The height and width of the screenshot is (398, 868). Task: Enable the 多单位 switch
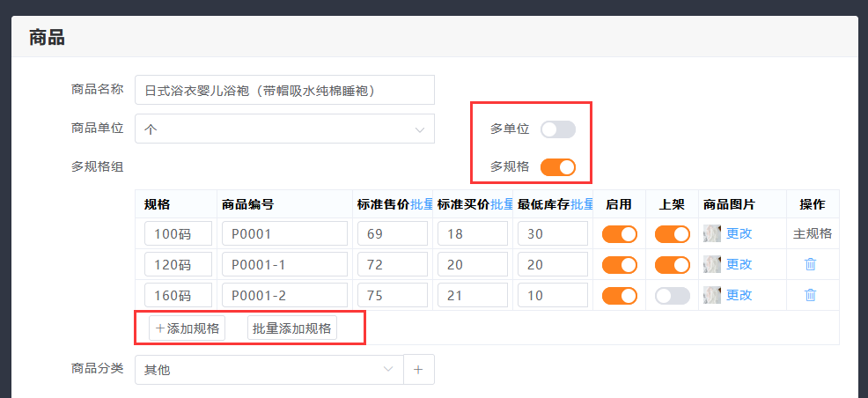[x=557, y=129]
